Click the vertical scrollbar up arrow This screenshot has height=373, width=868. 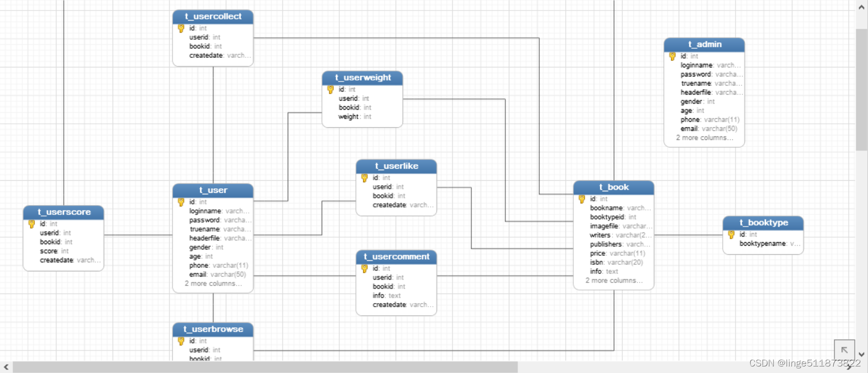[861, 7]
